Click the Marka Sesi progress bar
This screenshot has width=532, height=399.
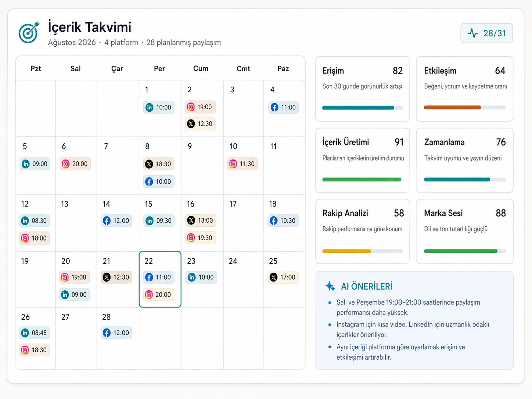(x=465, y=251)
